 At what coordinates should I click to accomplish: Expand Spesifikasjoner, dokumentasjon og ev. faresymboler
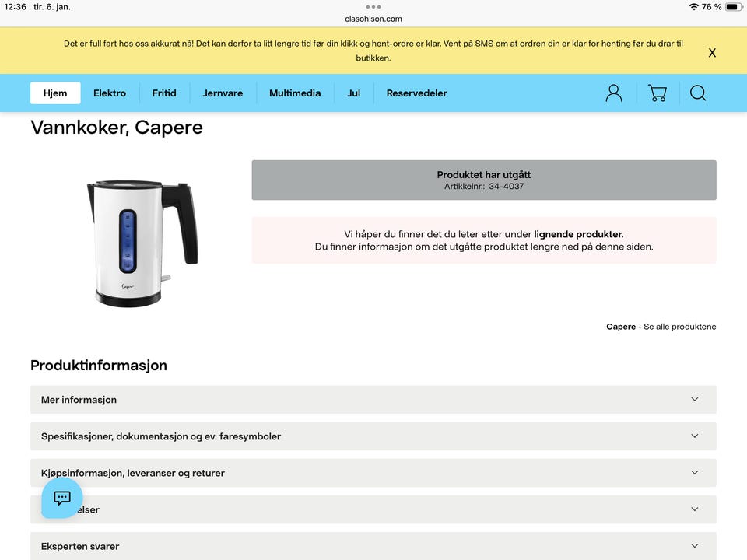pyautogui.click(x=373, y=436)
